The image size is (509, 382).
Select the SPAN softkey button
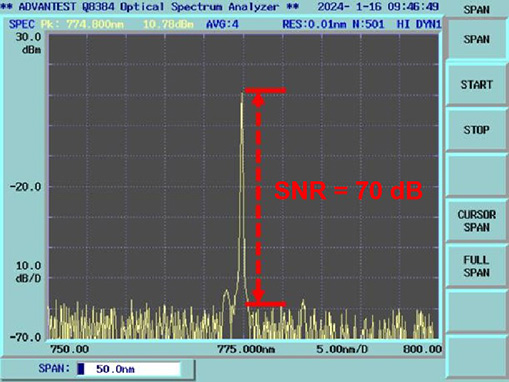(x=477, y=39)
